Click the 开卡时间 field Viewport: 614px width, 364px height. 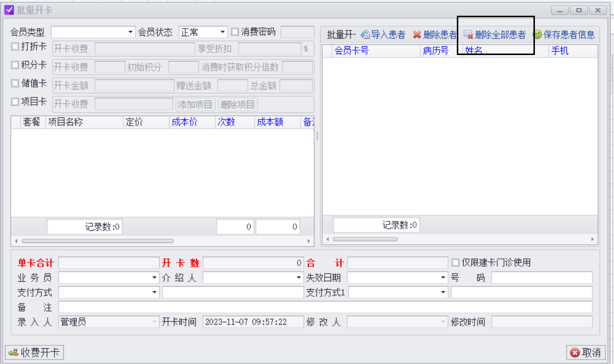[253, 322]
